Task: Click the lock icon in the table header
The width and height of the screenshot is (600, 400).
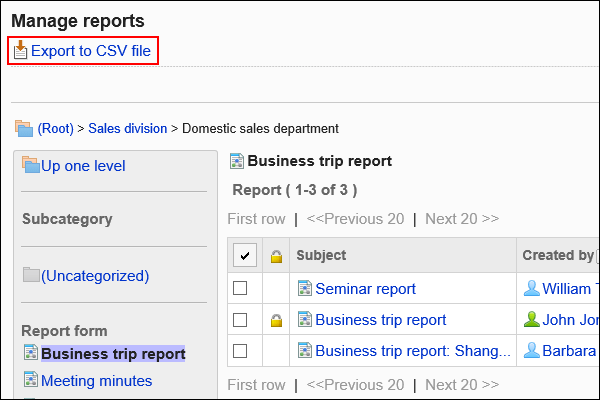Action: [x=276, y=256]
